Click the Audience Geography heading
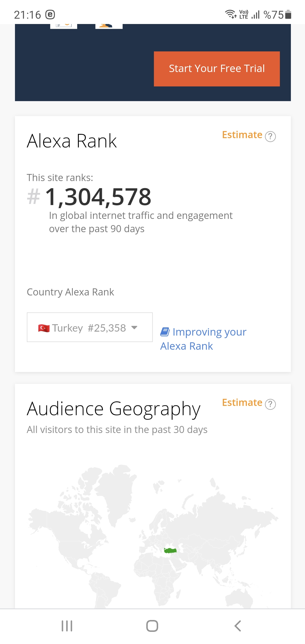The width and height of the screenshot is (305, 644). (x=114, y=409)
